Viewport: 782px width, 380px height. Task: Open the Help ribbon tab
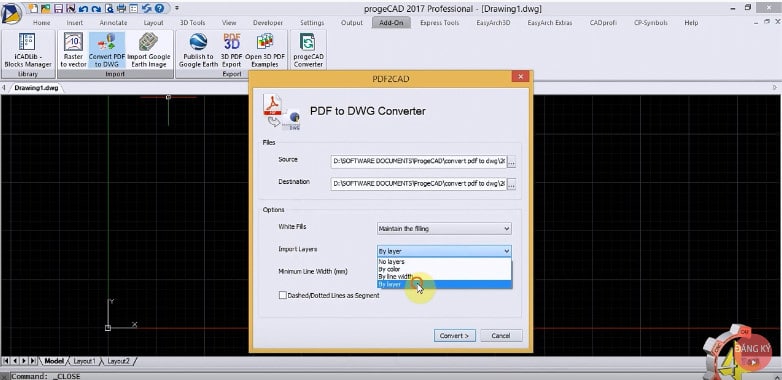[691, 23]
